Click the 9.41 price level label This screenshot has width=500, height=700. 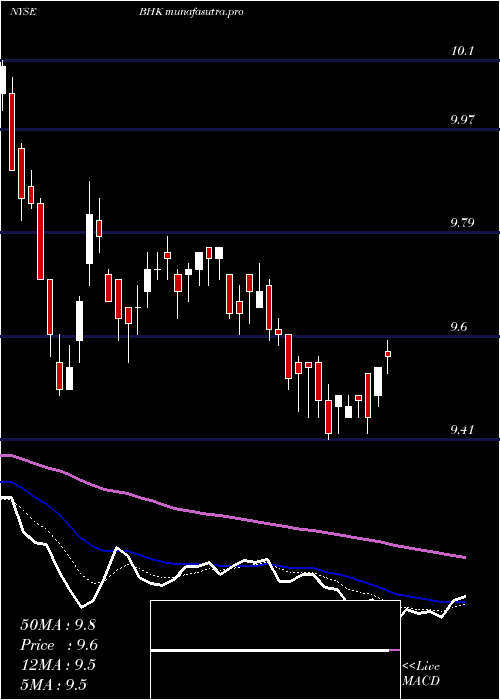pos(463,430)
